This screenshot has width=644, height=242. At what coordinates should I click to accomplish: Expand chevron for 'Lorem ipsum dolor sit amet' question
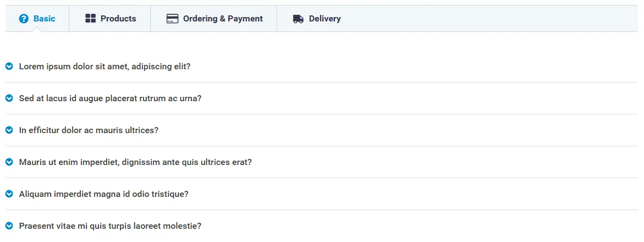[x=9, y=66]
